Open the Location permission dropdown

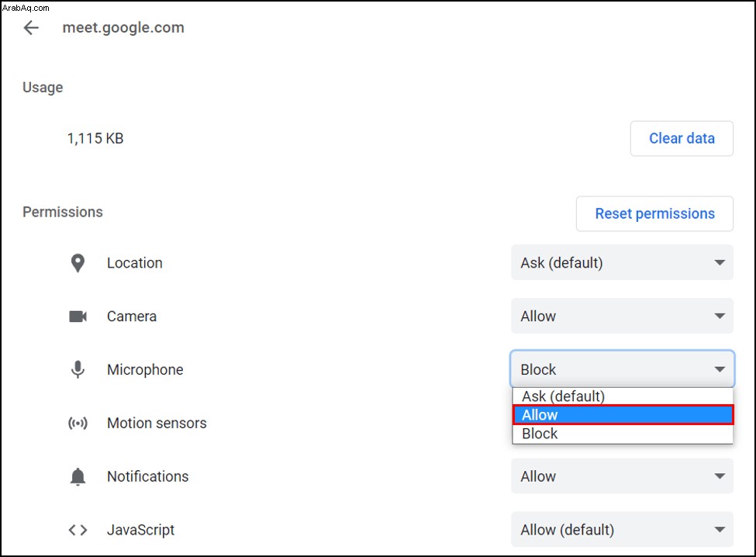coord(622,262)
